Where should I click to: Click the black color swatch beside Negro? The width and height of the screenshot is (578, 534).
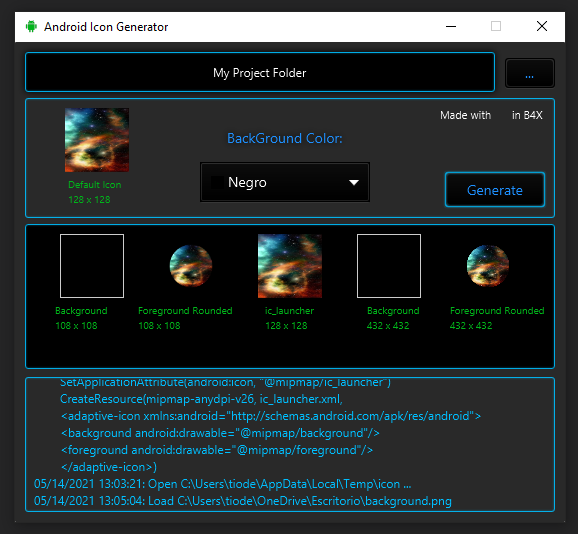[217, 182]
